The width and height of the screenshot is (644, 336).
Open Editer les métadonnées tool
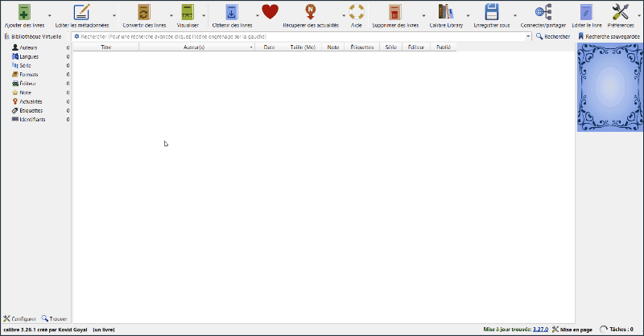pos(82,12)
